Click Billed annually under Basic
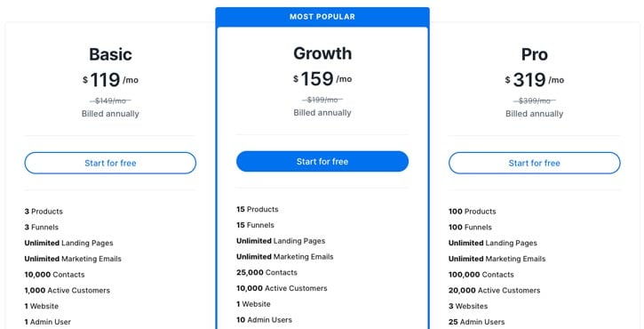The width and height of the screenshot is (644, 329). pos(110,114)
